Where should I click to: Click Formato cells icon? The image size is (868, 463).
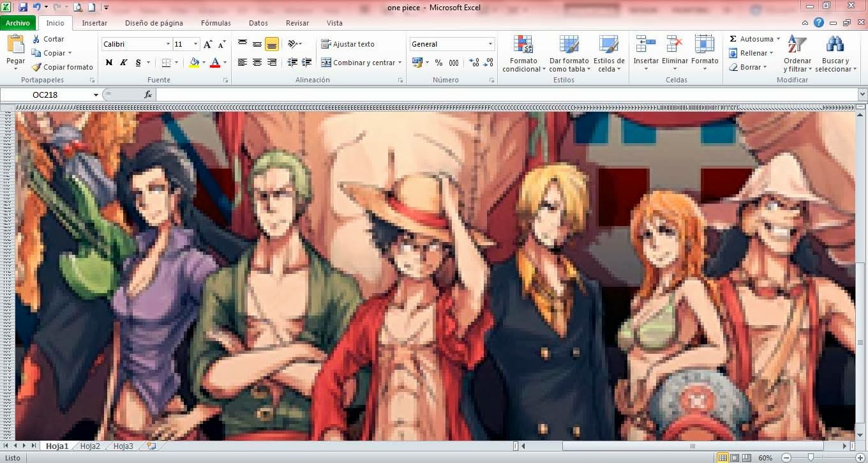tap(705, 45)
